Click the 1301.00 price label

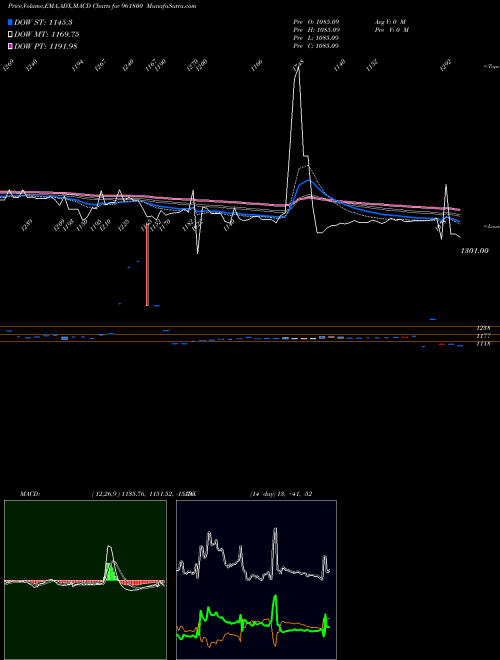(474, 250)
